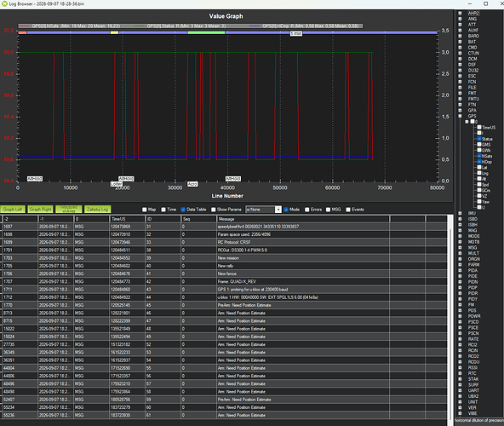Screen dimensions: 504x426
Task: Open the a/None filter dropdown
Action: [278, 210]
